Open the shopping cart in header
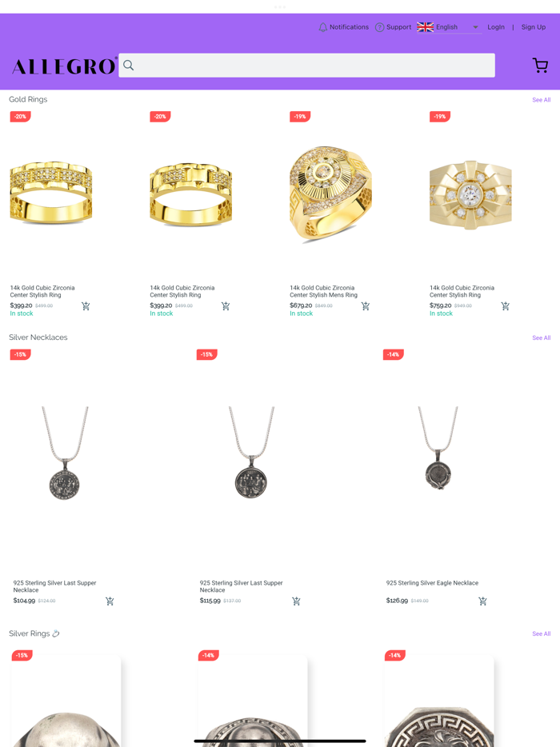560x747 pixels. tap(540, 66)
